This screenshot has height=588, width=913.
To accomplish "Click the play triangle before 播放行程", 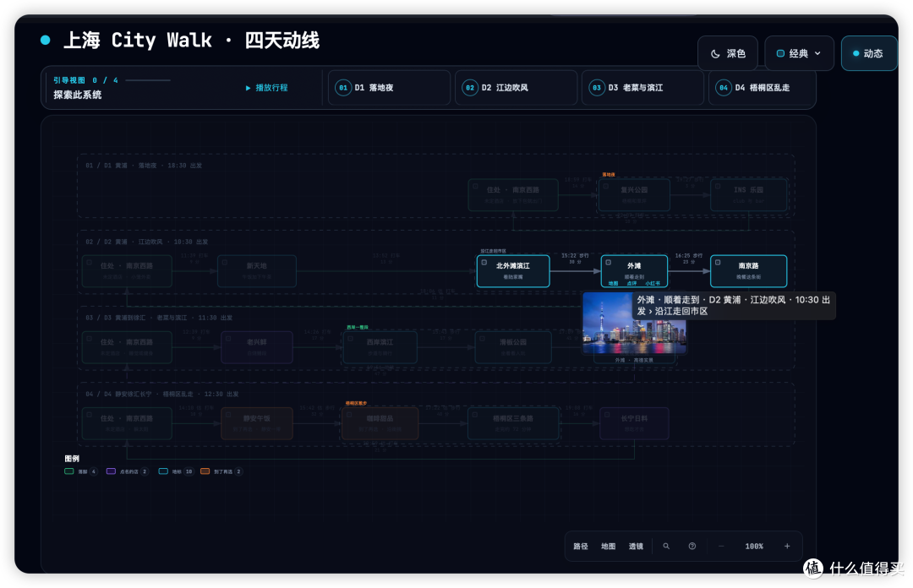I will [x=248, y=88].
